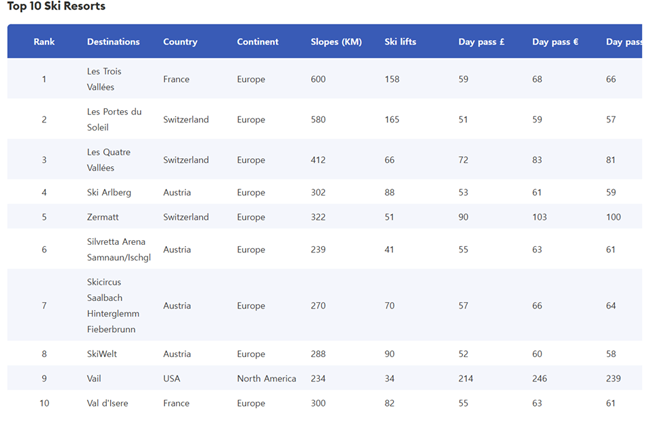Screen dimensions: 650x425
Task: Click the Top 10 Ski Resorts heading
Action: coord(56,7)
